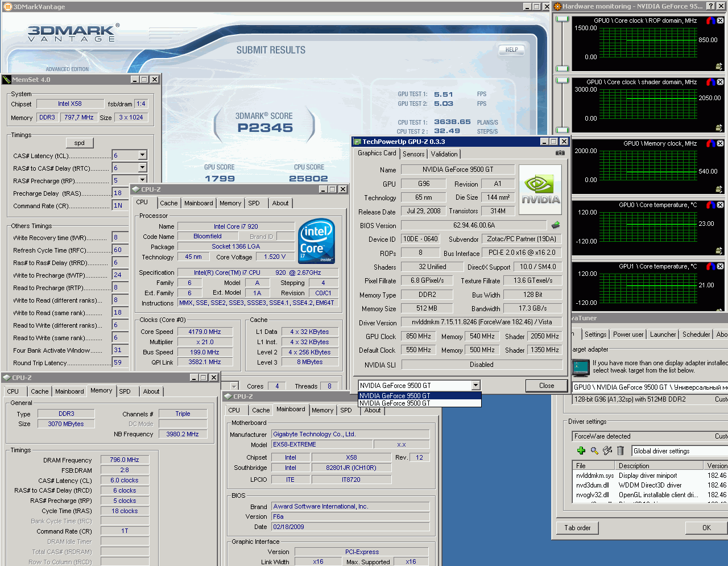Click the File column header in RivaTuner
The width and height of the screenshot is (728, 566).
click(593, 465)
